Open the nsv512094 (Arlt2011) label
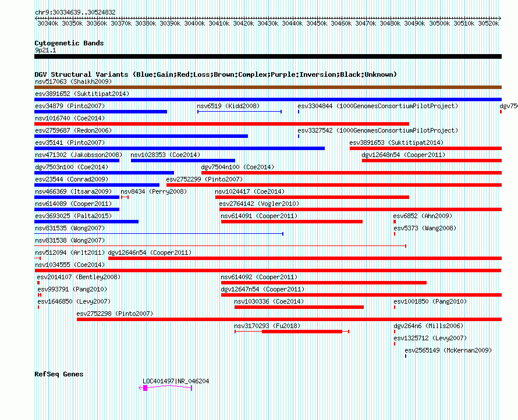 pyautogui.click(x=70, y=252)
